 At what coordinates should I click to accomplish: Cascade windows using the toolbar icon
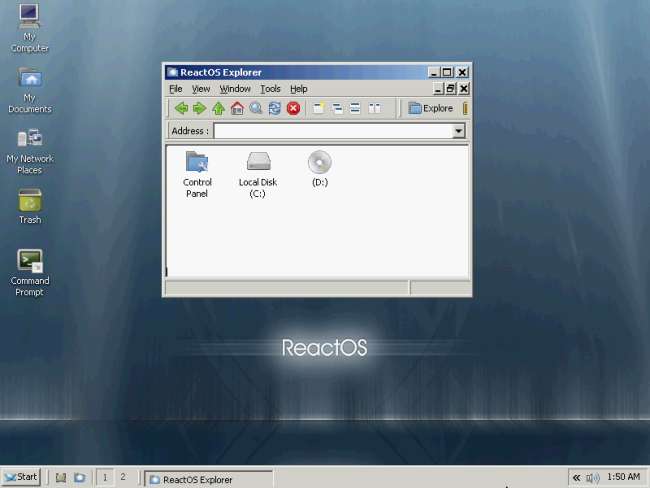(x=337, y=109)
